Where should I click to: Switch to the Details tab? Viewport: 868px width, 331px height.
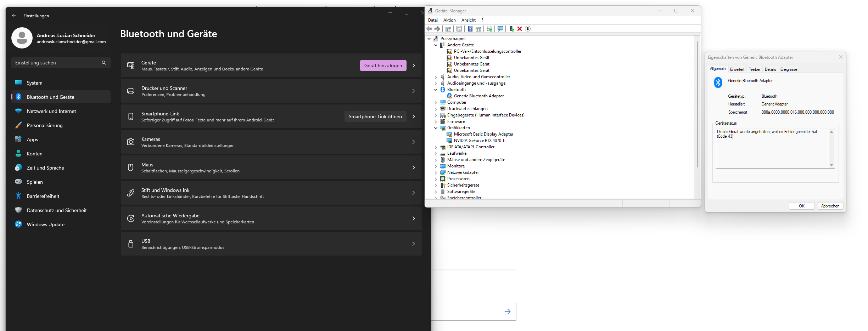click(x=770, y=69)
